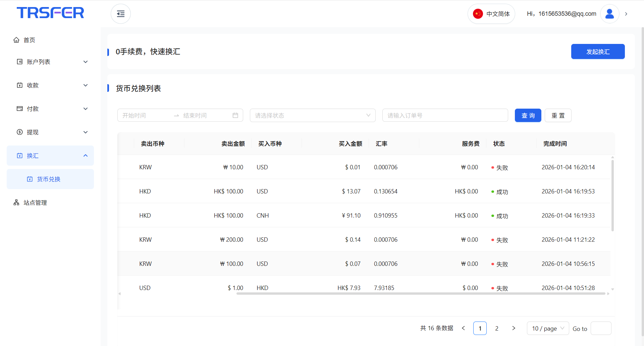Open the 付款 menu item
644x346 pixels.
(33, 109)
